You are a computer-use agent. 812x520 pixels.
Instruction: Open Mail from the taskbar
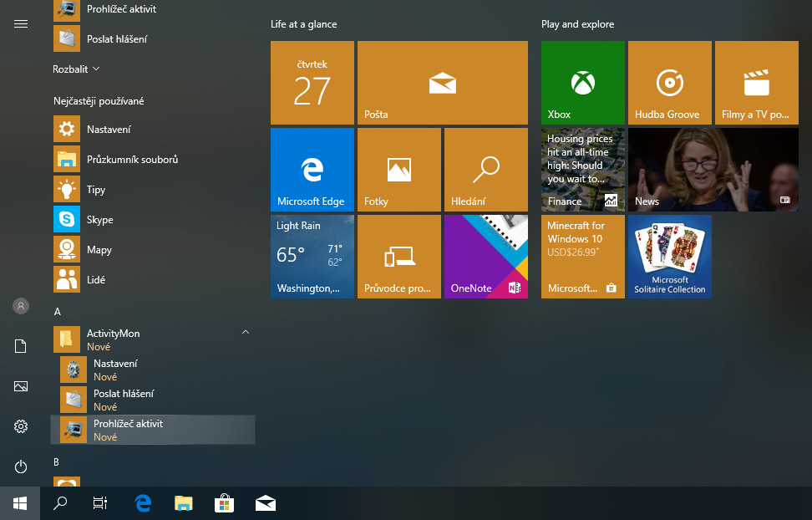265,503
